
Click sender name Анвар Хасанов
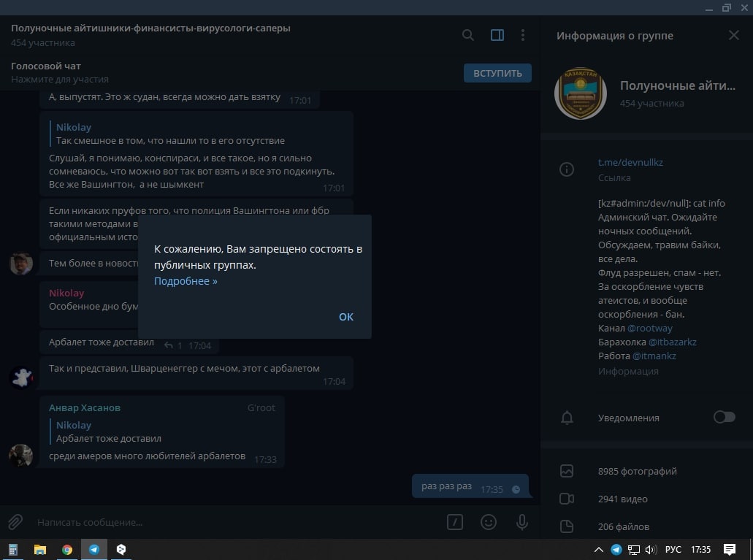(x=85, y=407)
